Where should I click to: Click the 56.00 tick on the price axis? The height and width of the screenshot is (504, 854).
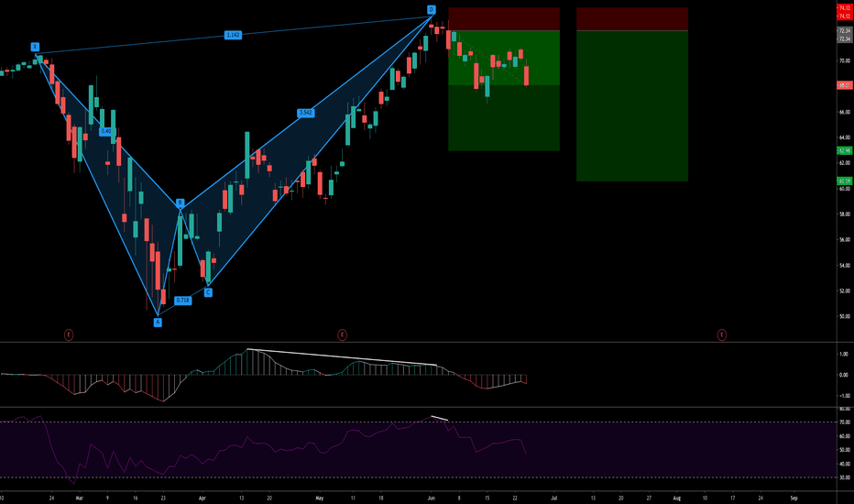[844, 240]
